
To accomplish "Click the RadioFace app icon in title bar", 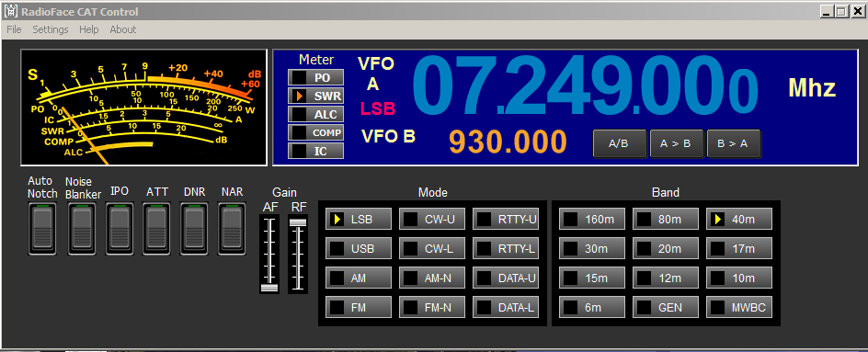I will click(x=10, y=11).
